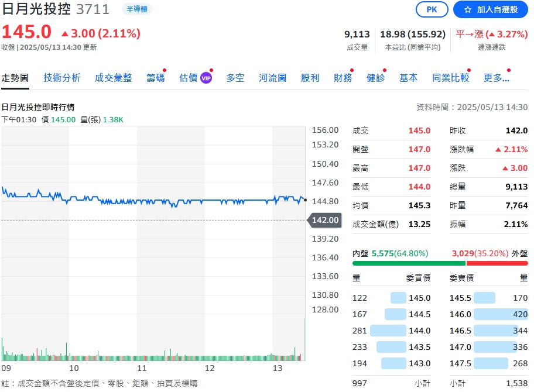Click the star icon in 加入自選股 button

point(467,9)
